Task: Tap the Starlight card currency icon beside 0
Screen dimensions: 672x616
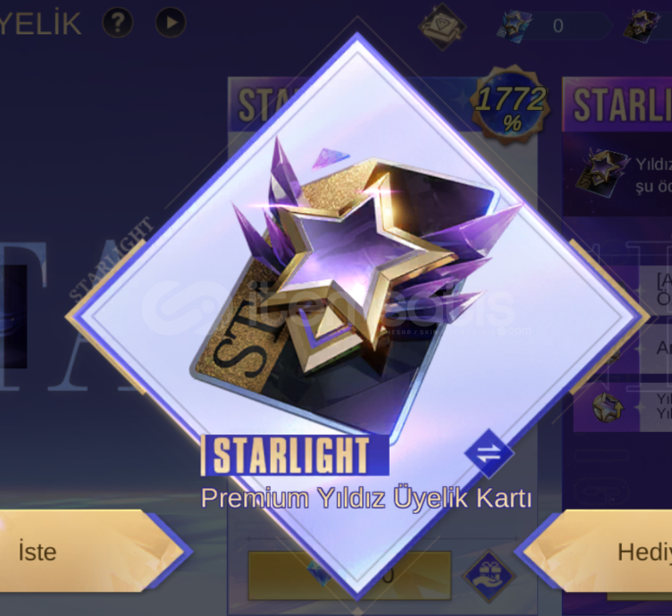Action: tap(515, 26)
